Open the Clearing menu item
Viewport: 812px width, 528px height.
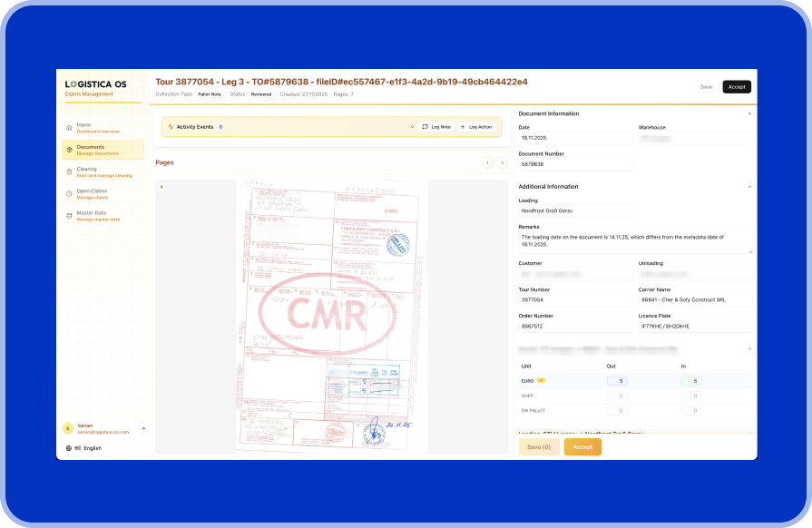(x=103, y=171)
